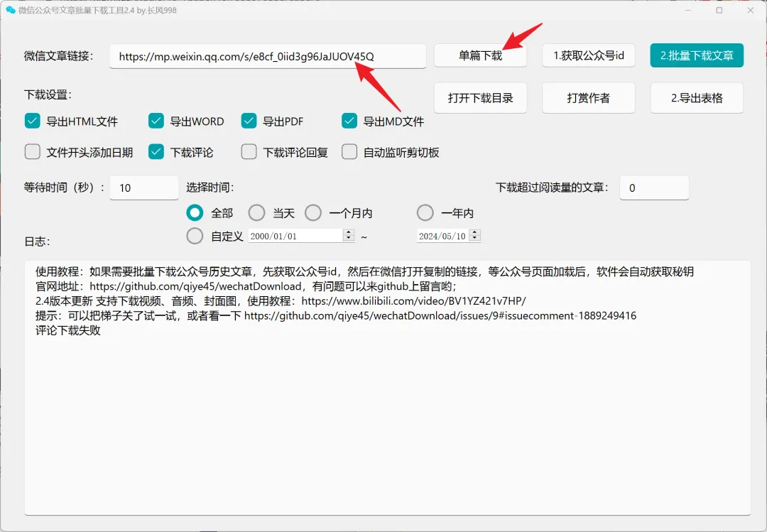Image resolution: width=767 pixels, height=532 pixels.
Task: Select the 一个月内 radio button
Action: pos(313,213)
